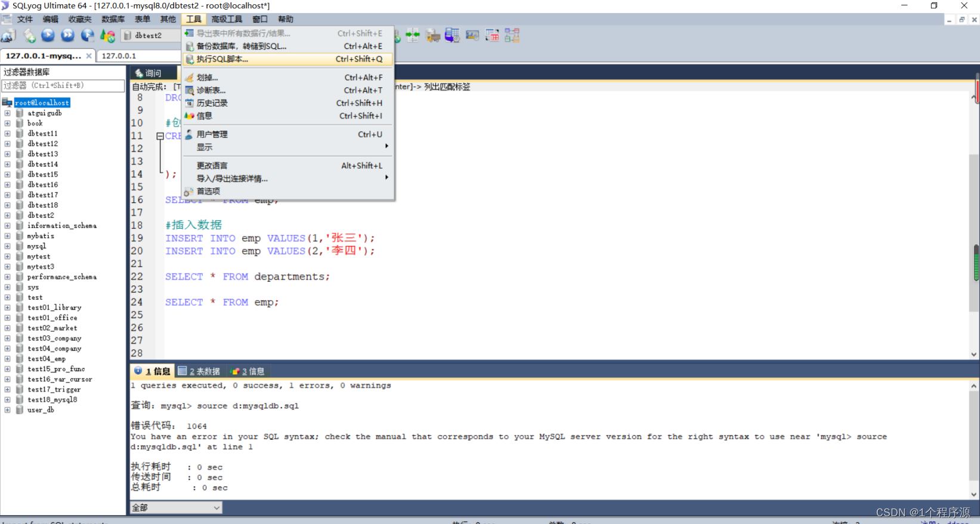Screen dimensions: 980x524
Task: Click the schema synchronization toolbar icon
Action: 413,36
